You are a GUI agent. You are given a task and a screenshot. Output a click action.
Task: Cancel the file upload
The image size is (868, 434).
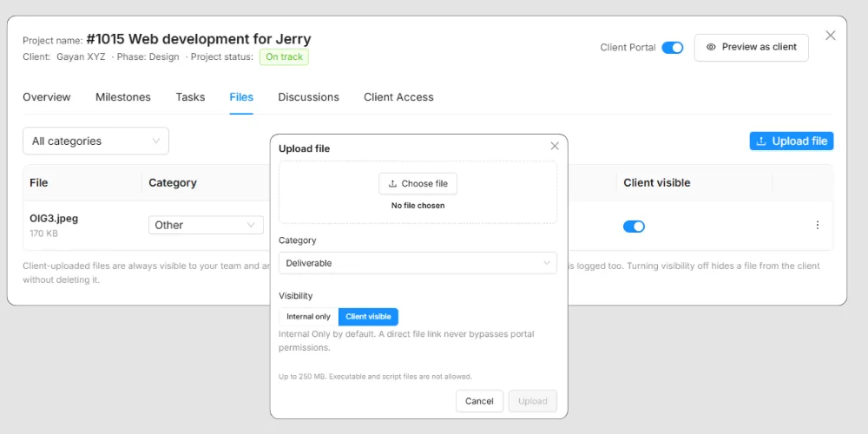point(479,401)
